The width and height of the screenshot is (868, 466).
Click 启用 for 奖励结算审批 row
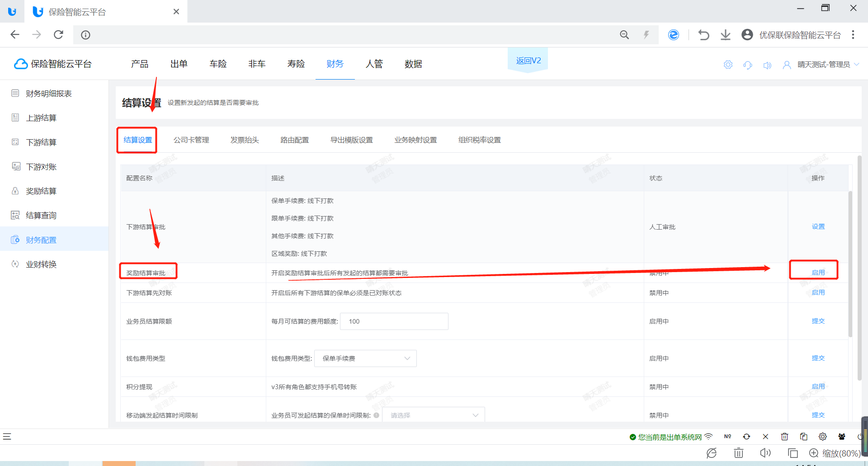click(818, 273)
